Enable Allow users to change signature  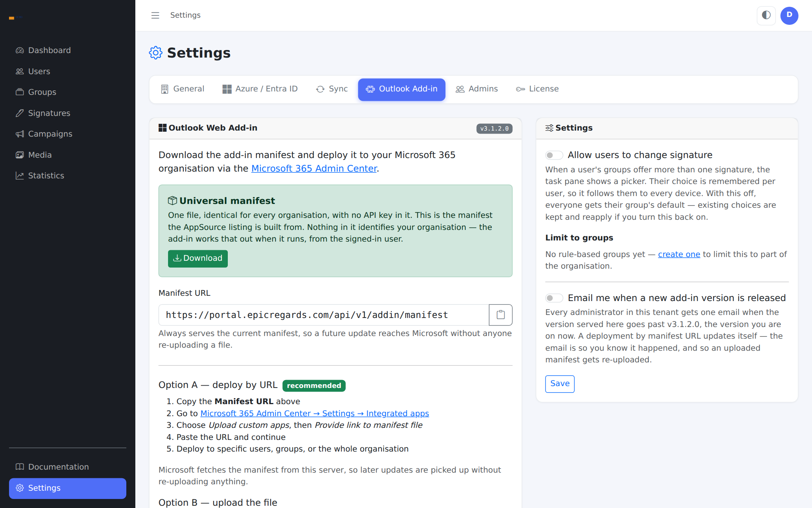pyautogui.click(x=554, y=155)
